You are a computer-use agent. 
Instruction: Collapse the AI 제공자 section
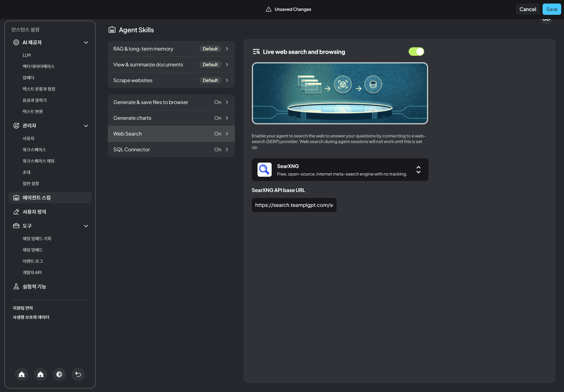click(x=86, y=43)
